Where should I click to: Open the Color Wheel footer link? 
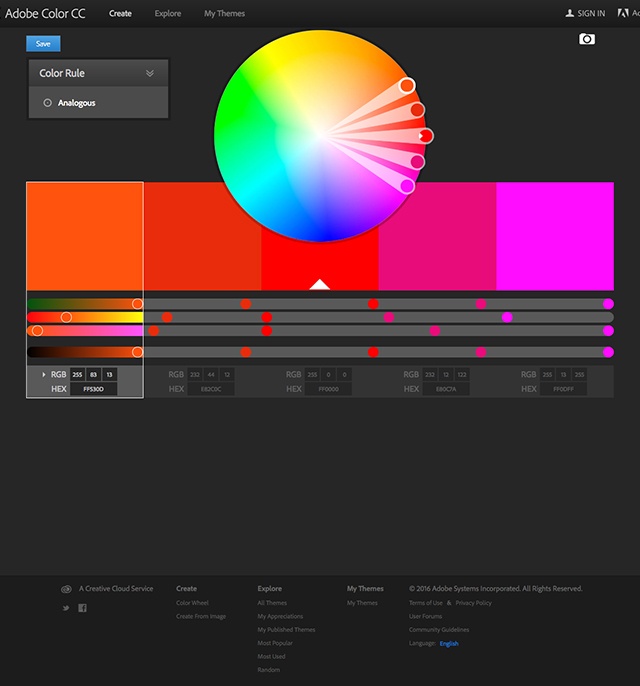click(x=192, y=602)
